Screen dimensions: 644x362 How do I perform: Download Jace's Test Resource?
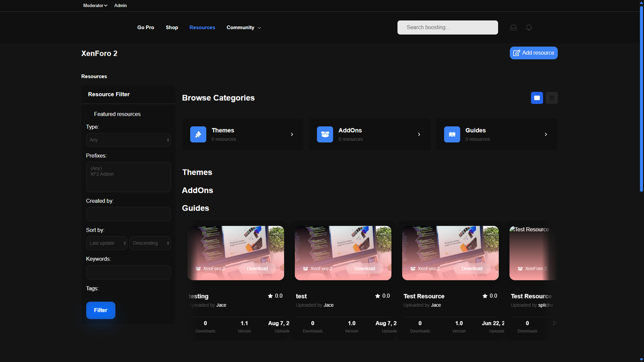pyautogui.click(x=472, y=268)
